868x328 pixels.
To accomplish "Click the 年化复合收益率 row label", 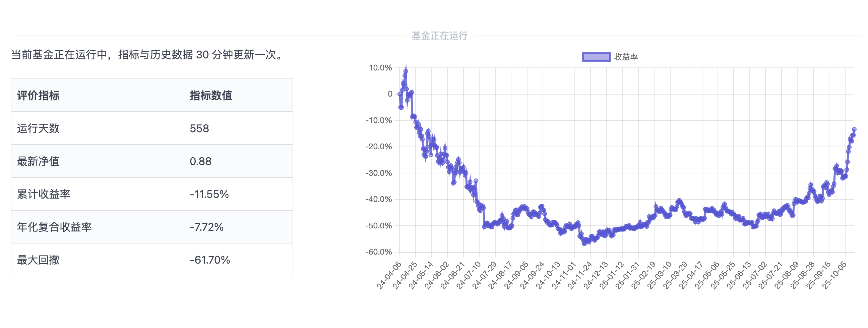I will point(54,227).
